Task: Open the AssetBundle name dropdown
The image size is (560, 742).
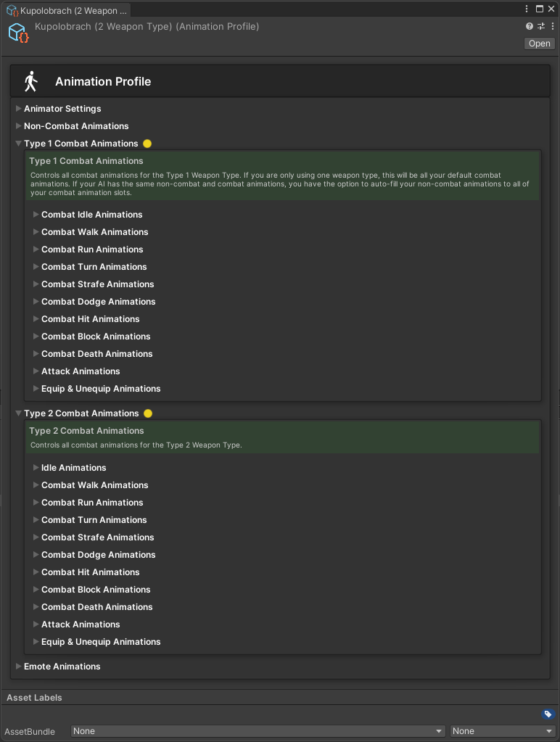Action: [x=258, y=731]
